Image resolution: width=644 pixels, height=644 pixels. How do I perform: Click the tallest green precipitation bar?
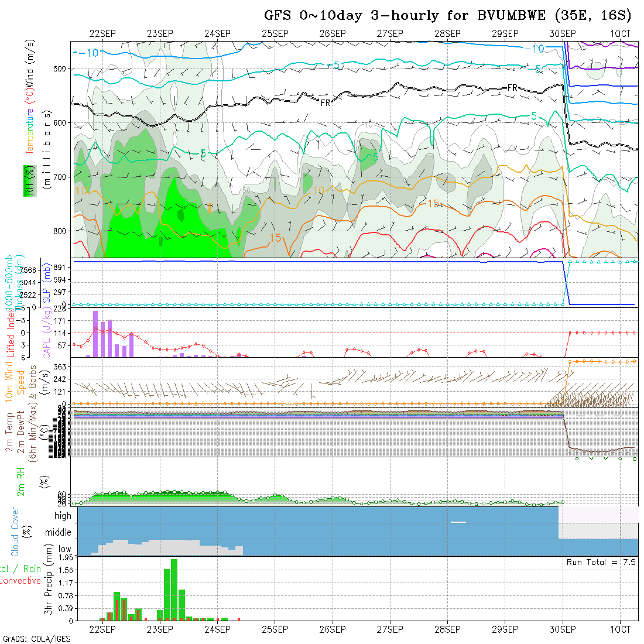click(x=174, y=588)
